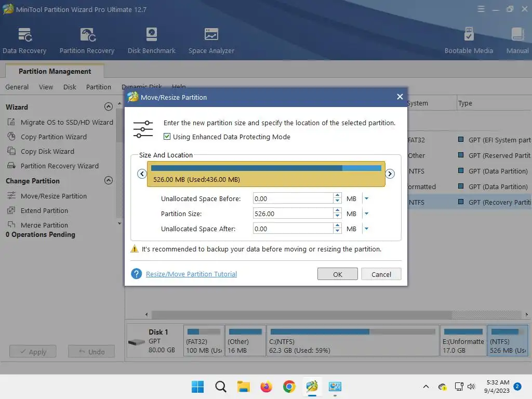Screen dimensions: 532x399
Task: Launch Copy Disk Wizard
Action: [x=41, y=151]
